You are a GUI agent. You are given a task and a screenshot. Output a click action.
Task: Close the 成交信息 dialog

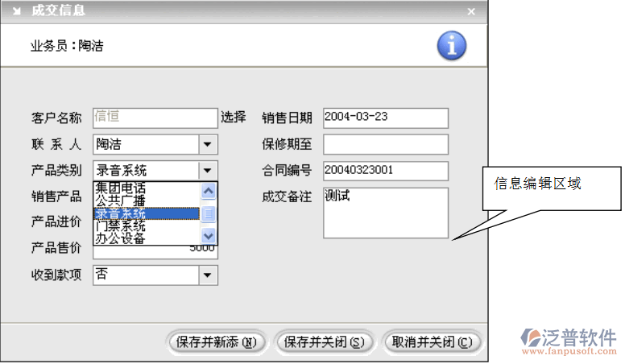pos(471,11)
